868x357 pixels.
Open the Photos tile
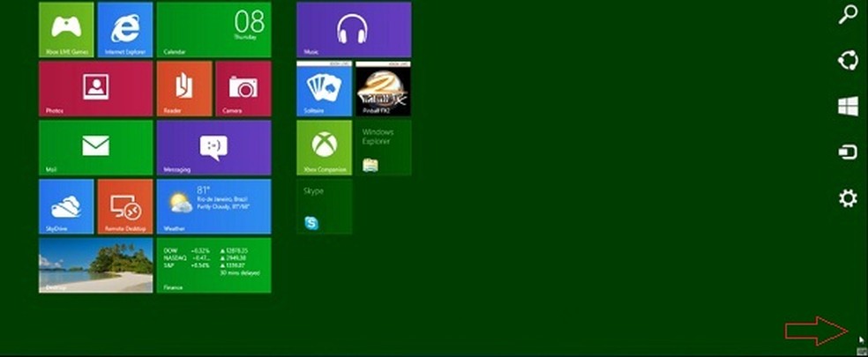(96, 88)
